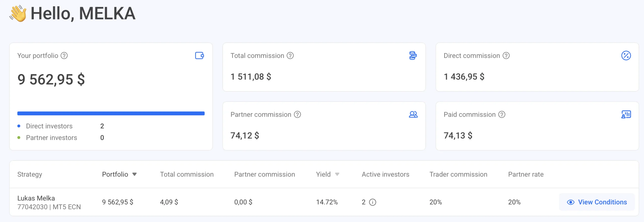644x222 pixels.
Task: Select the Lukas Melka strategy name
Action: point(36,198)
